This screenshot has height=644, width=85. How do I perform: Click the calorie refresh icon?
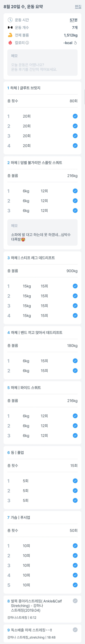[x=76, y=43]
